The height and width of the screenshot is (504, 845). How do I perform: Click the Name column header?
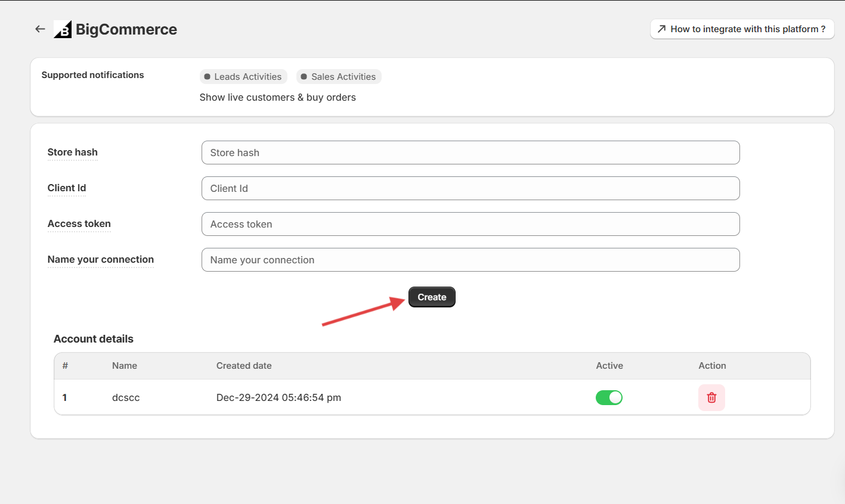125,366
